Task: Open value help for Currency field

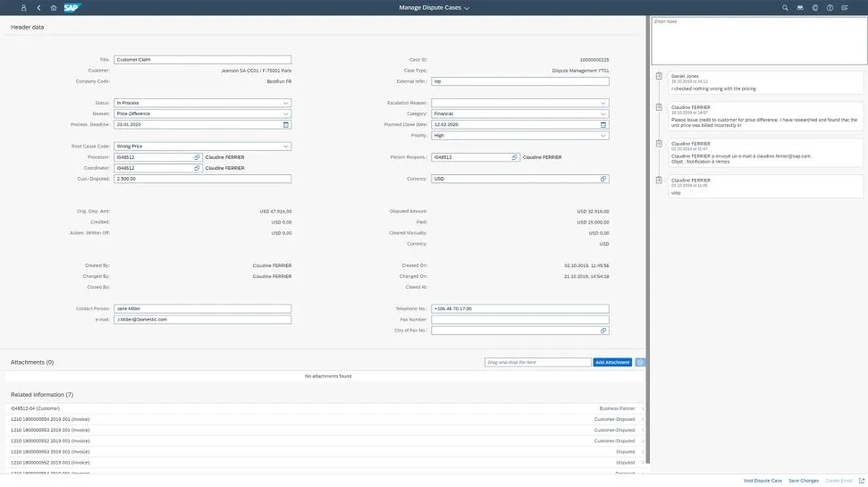Action: (604, 179)
